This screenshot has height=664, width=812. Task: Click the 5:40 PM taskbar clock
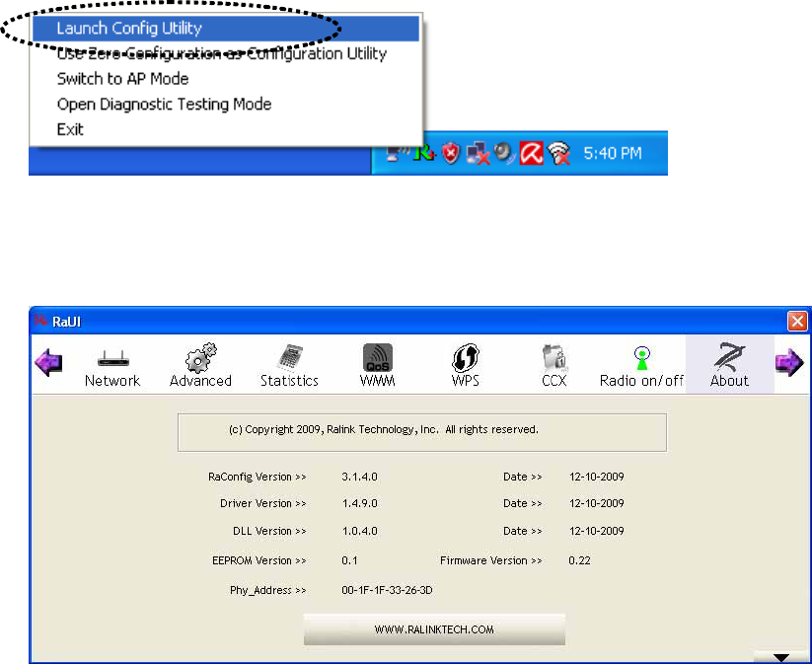(613, 153)
